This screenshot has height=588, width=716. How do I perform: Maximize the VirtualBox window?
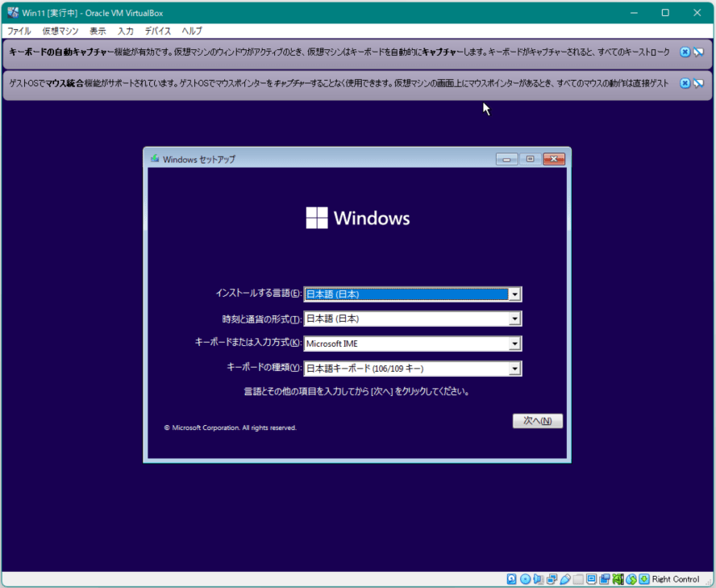click(x=665, y=13)
